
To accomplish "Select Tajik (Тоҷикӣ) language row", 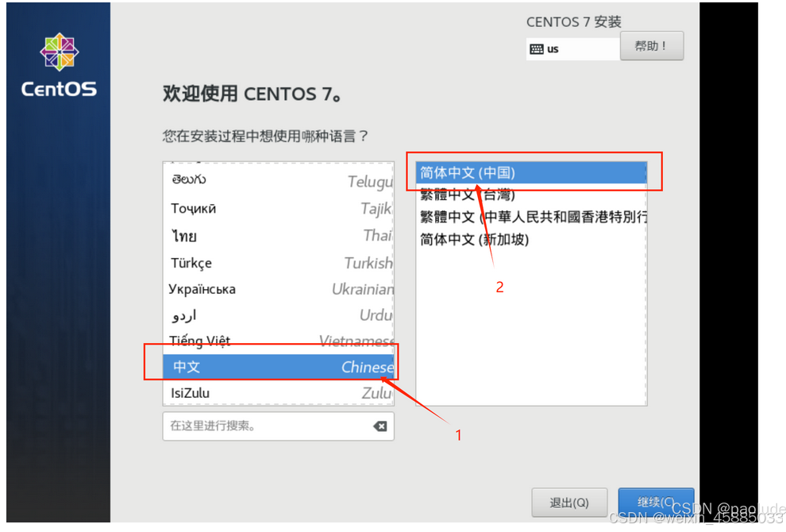I will pos(278,208).
